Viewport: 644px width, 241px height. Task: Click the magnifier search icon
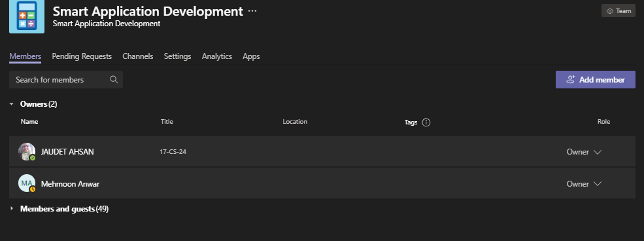click(x=114, y=79)
